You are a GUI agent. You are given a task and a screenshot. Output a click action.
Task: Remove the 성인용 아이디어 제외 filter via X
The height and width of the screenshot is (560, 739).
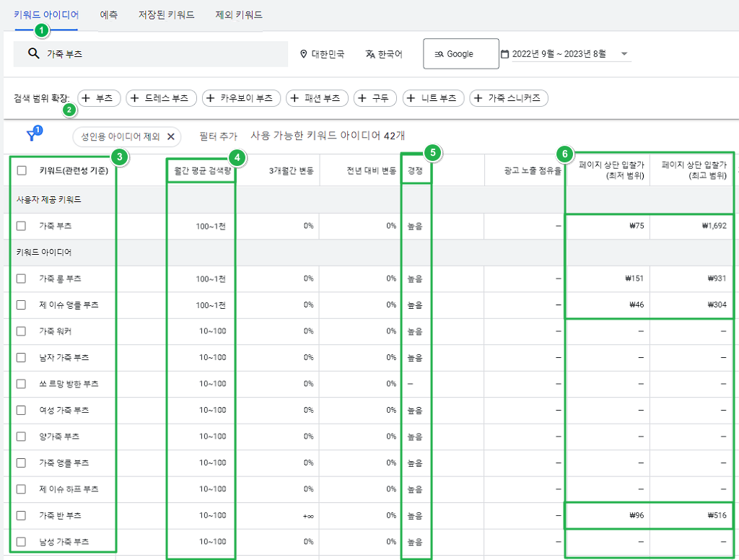170,136
